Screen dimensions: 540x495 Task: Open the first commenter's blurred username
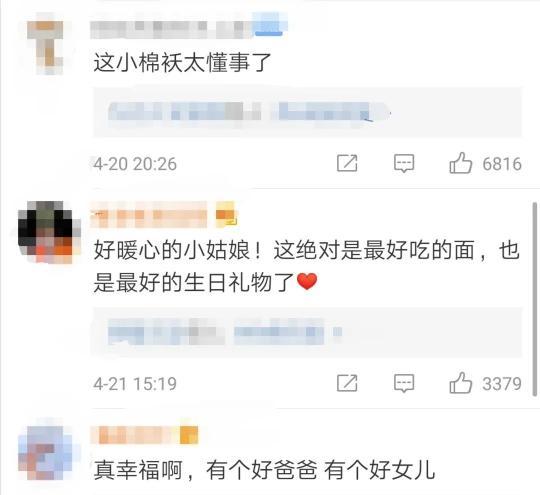[x=171, y=30]
